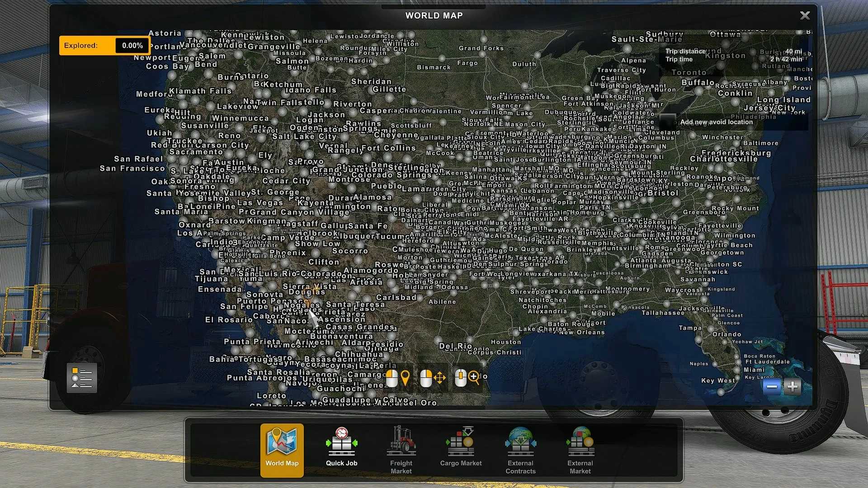Select Las Vegas on the map
This screenshot has height=488, width=868.
click(x=259, y=203)
